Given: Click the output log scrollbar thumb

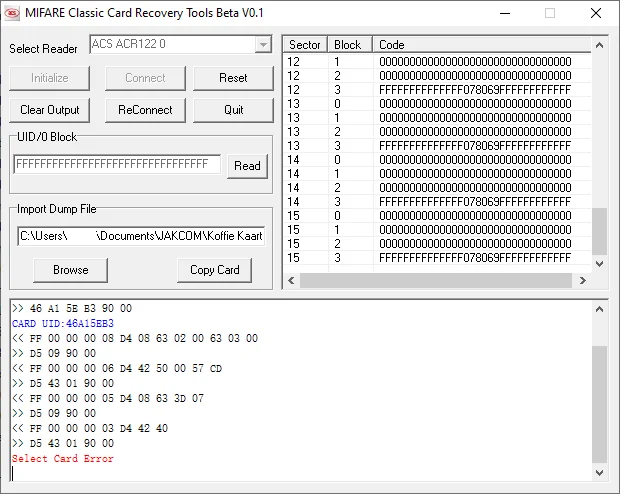Looking at the screenshot, I should [x=599, y=404].
